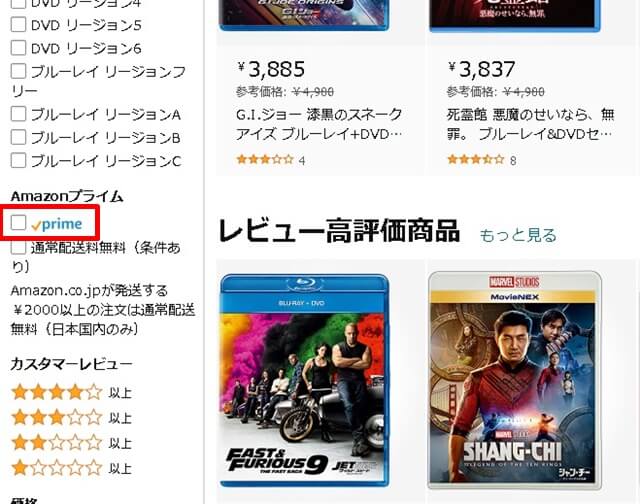Check ブルーレイ リージョンB checkbox
640x504 pixels.
click(x=18, y=137)
